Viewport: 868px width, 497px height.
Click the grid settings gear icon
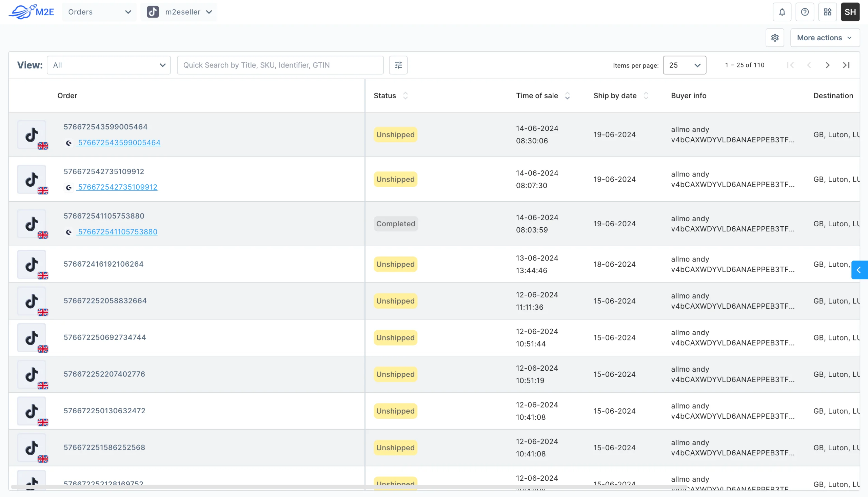click(775, 38)
